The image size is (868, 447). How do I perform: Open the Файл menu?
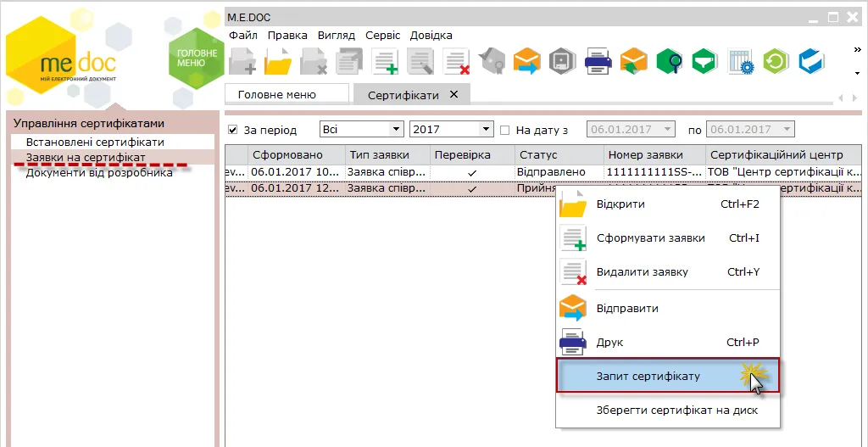coord(243,36)
